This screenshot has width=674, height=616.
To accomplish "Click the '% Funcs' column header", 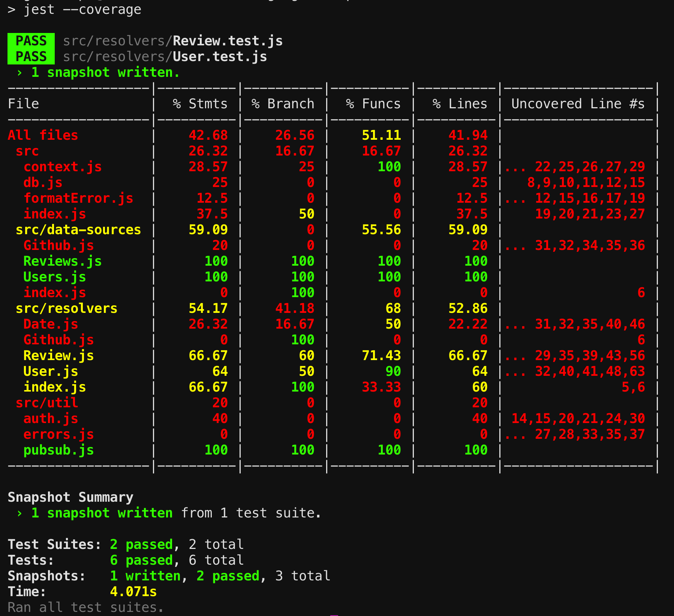I will click(373, 104).
